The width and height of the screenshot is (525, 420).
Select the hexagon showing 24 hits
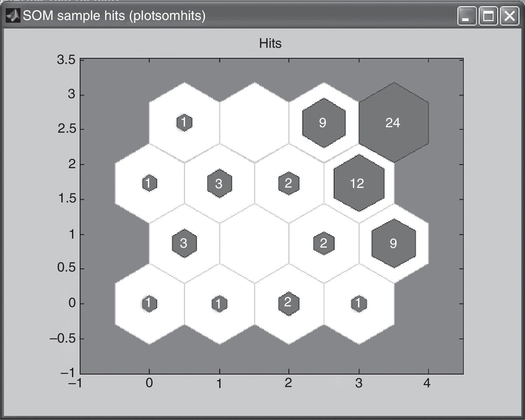coord(393,123)
